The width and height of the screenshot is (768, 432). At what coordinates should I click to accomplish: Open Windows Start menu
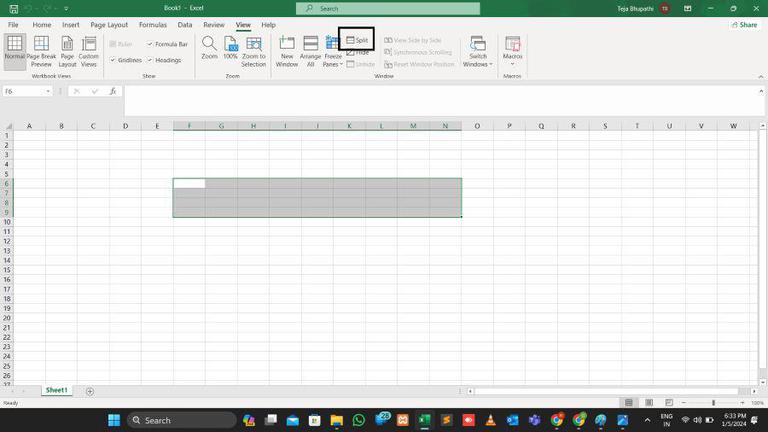(114, 420)
